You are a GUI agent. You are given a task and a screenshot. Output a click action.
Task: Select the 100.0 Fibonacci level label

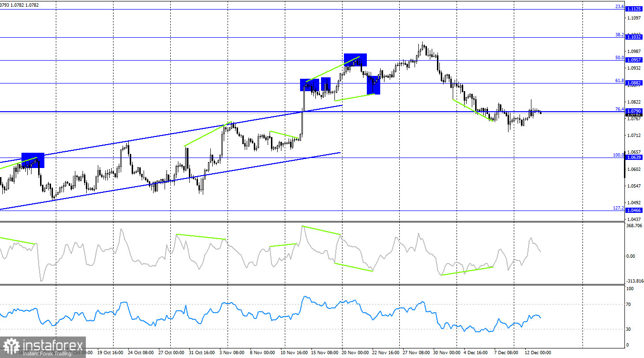(619, 155)
